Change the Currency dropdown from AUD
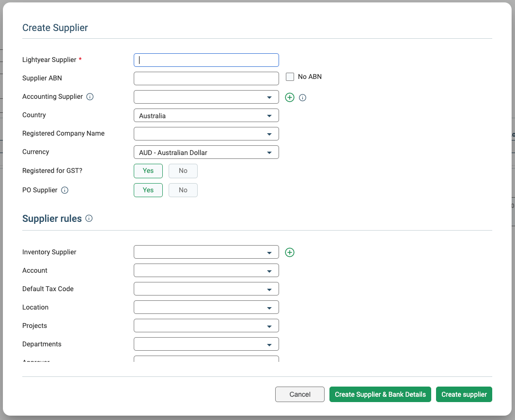Screen dimensions: 515x420 click(206, 152)
